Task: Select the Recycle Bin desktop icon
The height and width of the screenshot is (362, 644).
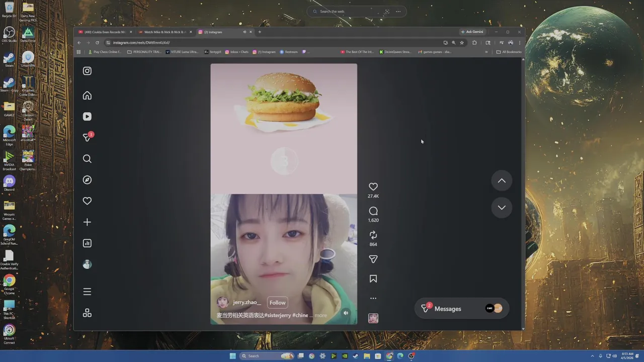Action: (9, 10)
